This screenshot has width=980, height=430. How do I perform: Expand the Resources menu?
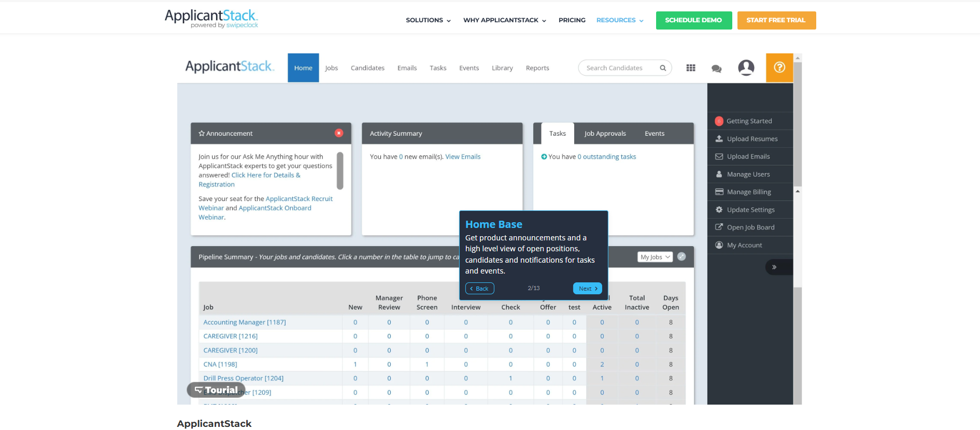pyautogui.click(x=620, y=20)
